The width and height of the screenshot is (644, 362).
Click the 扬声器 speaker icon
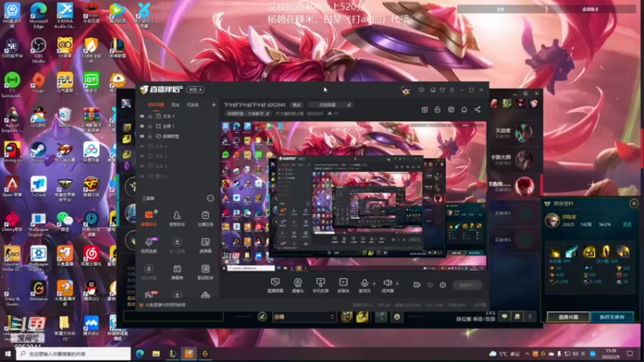pyautogui.click(x=387, y=285)
